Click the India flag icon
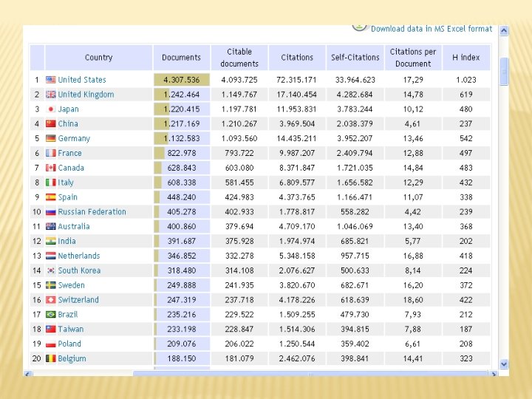 coord(50,241)
